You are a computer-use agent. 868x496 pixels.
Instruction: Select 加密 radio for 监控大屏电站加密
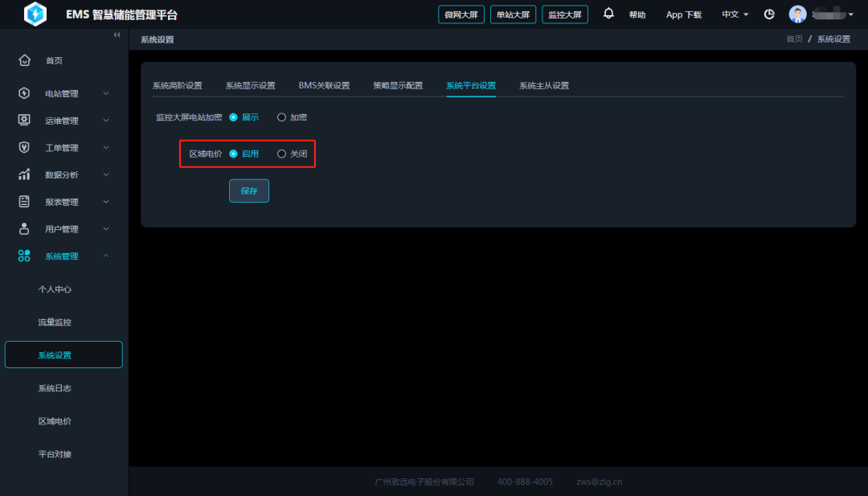pyautogui.click(x=281, y=117)
